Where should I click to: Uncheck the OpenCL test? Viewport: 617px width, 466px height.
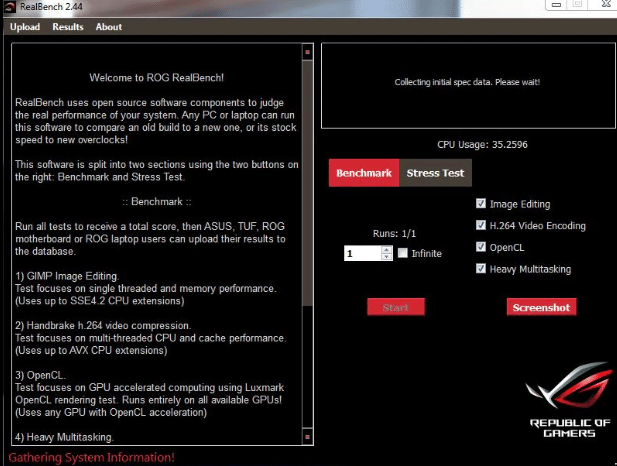(x=480, y=247)
